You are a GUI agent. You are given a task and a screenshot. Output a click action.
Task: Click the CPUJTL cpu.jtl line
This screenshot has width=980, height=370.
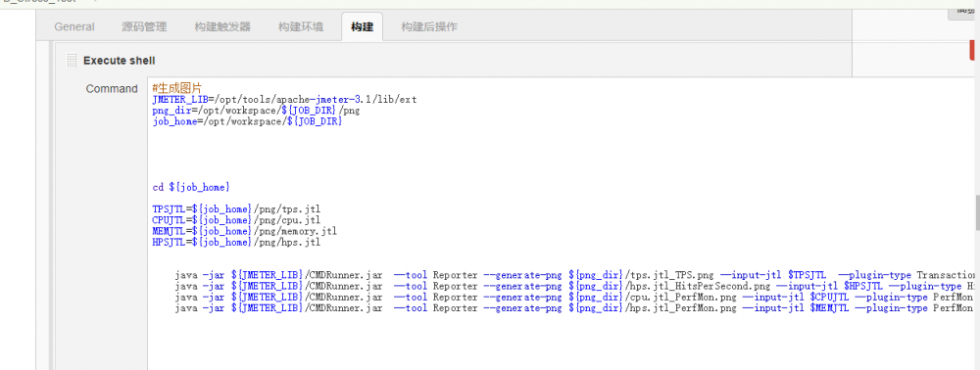pyautogui.click(x=236, y=219)
